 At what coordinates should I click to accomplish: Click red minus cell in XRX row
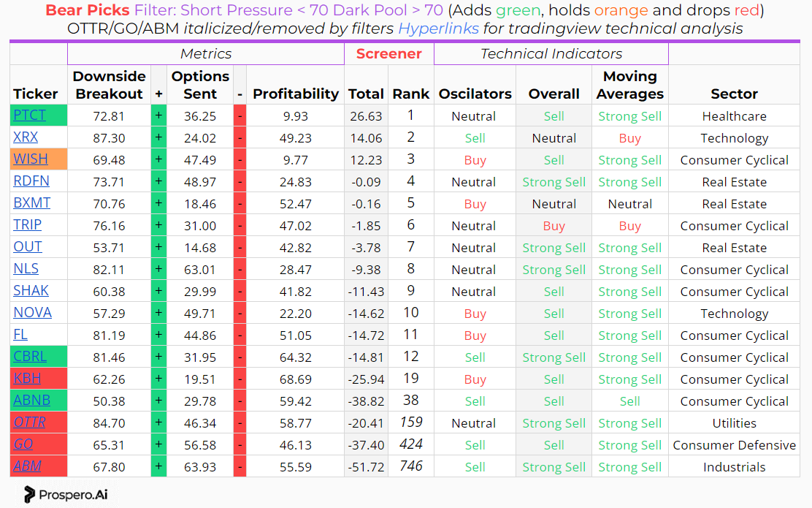(x=240, y=137)
